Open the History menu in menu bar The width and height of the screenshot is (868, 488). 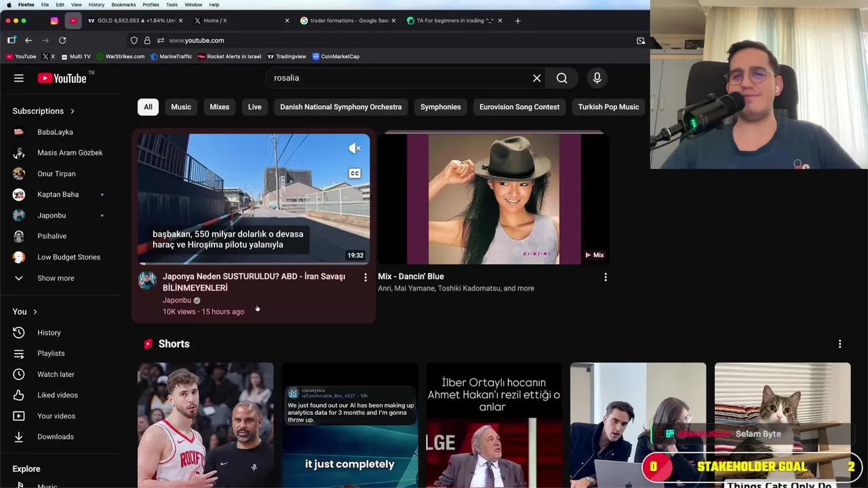pyautogui.click(x=96, y=5)
